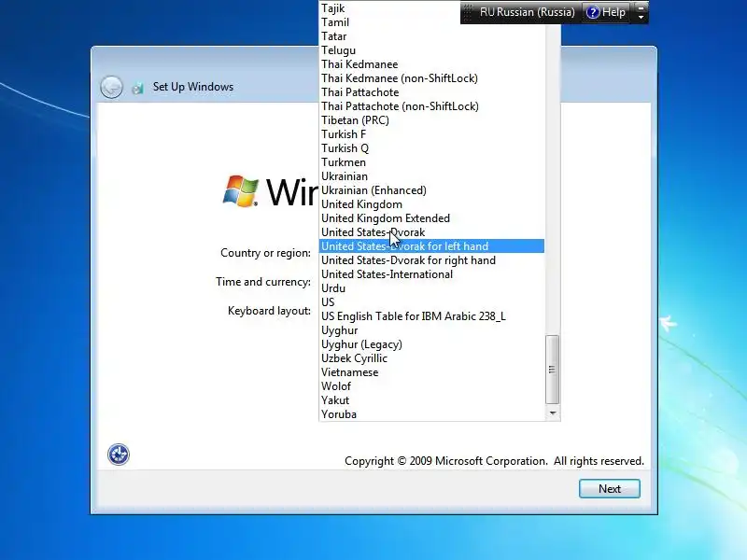Viewport: 747px width, 560px height.
Task: Choose Uyghur layout
Action: (431, 330)
